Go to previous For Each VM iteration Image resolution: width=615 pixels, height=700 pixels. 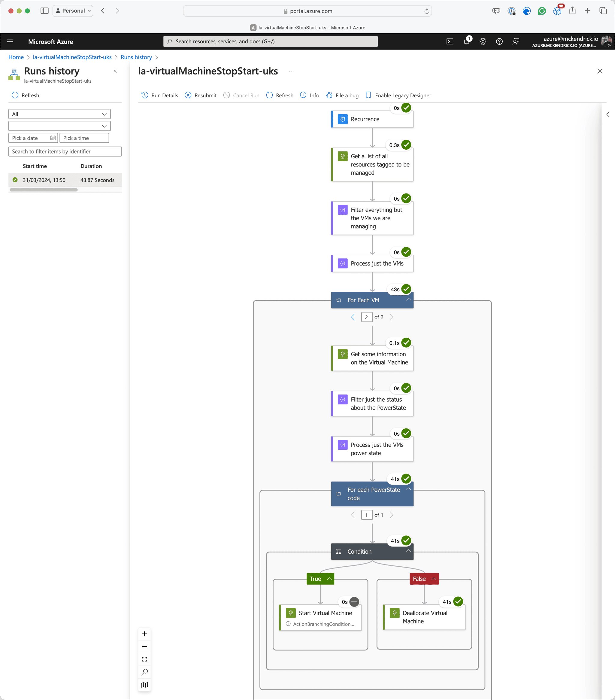coord(353,317)
